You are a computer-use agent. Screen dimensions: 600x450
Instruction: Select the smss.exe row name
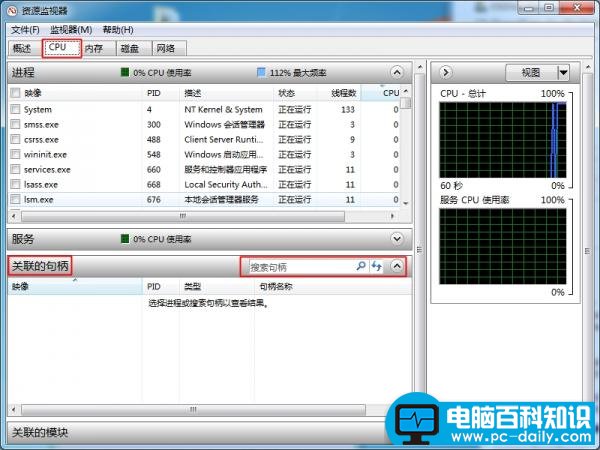(41, 125)
